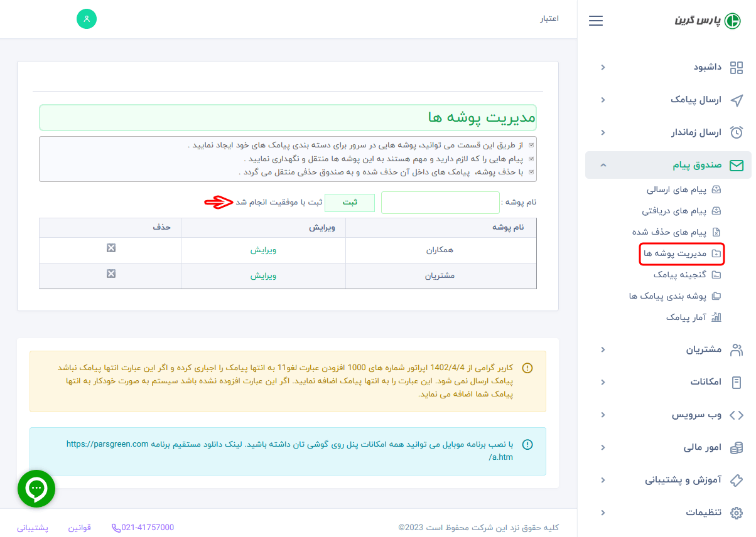Click the send message paper plane icon

736,100
